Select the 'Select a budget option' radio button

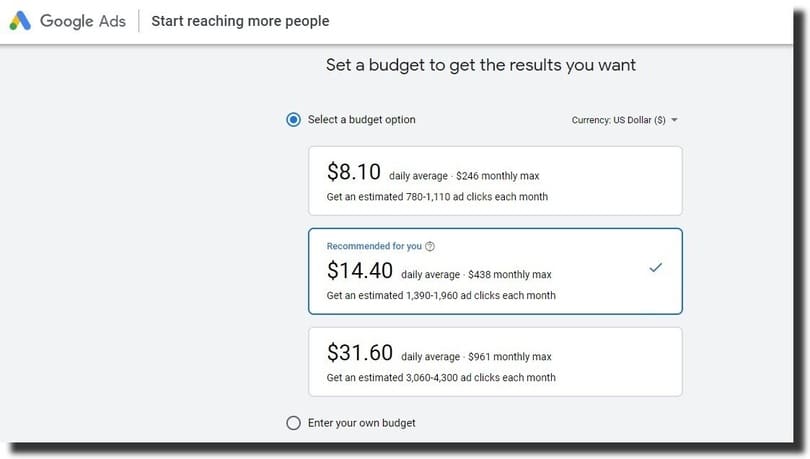tap(293, 120)
